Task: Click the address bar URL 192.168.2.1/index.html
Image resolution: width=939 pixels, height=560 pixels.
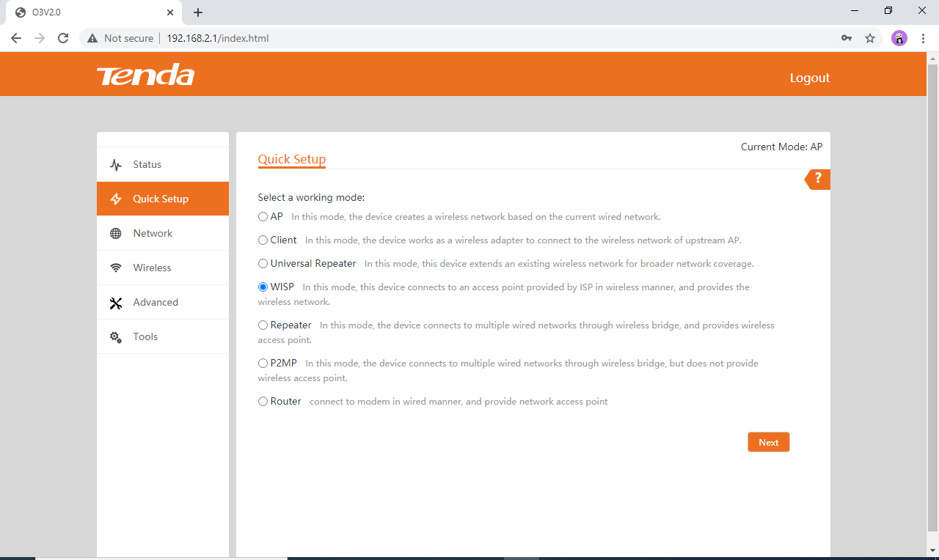Action: (218, 38)
